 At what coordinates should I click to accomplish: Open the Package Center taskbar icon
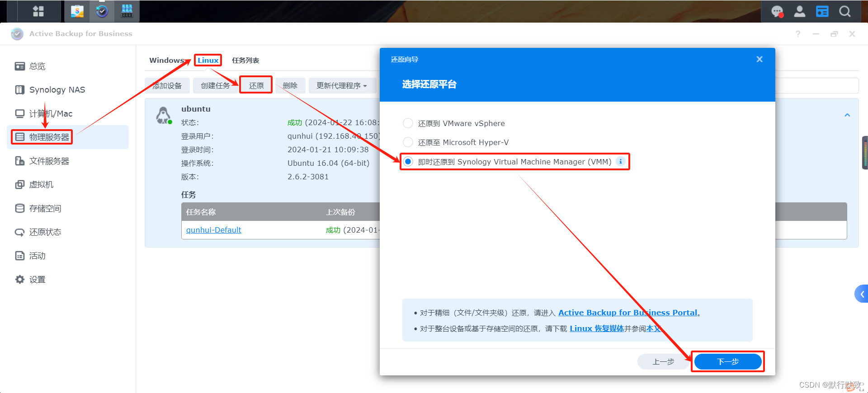(x=77, y=11)
